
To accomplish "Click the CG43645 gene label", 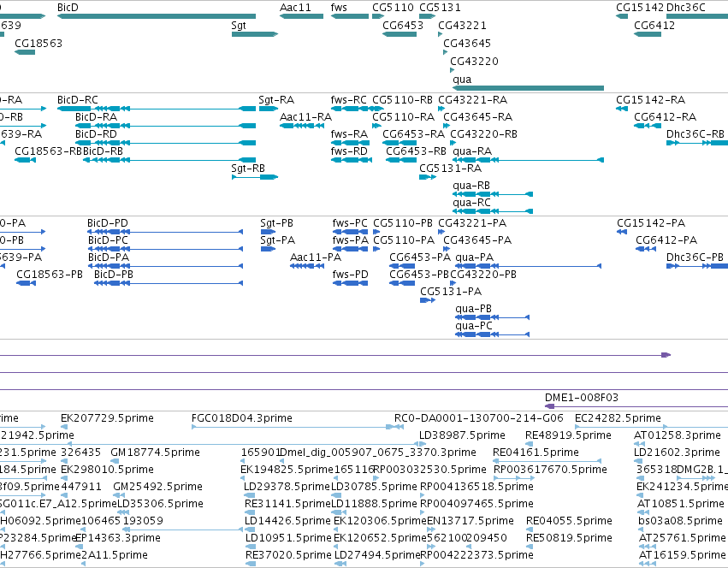I will pyautogui.click(x=467, y=44).
